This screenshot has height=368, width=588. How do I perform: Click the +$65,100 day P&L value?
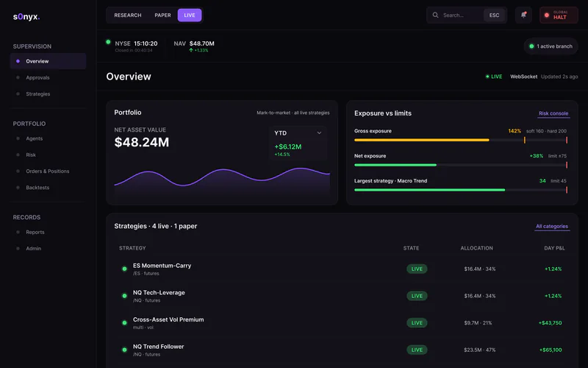tap(551, 350)
